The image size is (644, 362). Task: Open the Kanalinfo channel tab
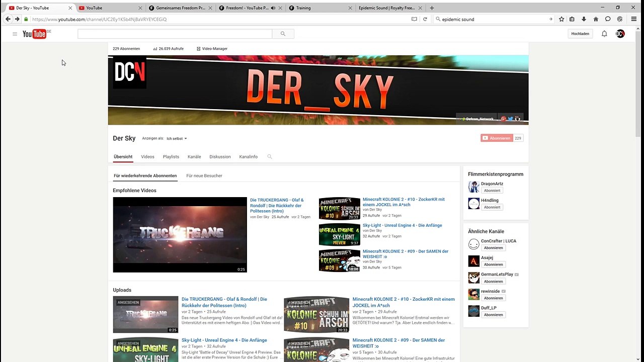(x=249, y=156)
